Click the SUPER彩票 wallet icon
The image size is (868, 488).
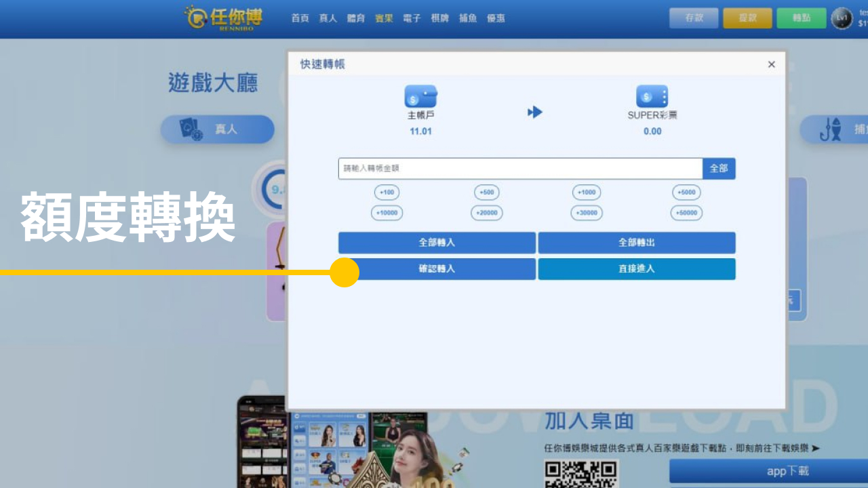pyautogui.click(x=652, y=97)
